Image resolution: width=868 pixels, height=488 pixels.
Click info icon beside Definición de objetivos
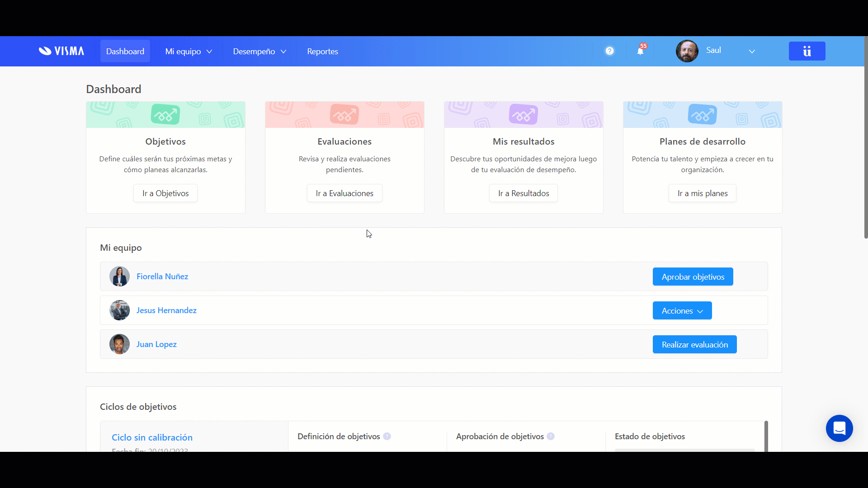click(387, 436)
